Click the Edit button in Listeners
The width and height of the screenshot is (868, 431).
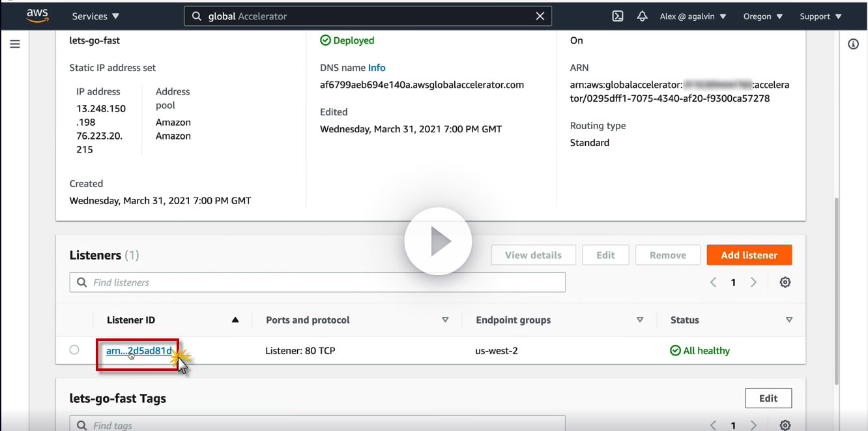[605, 255]
